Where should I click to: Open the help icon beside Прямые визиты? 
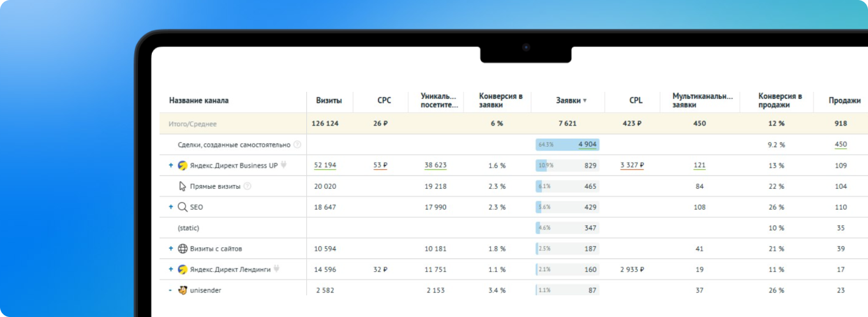tap(248, 186)
